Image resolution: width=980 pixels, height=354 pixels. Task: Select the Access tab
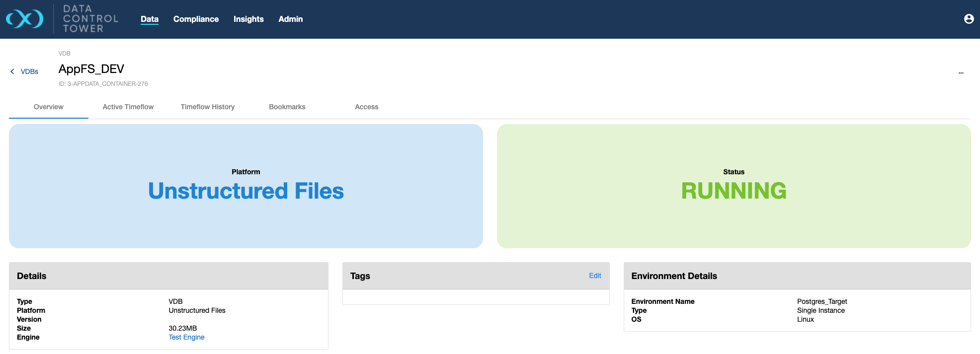(x=366, y=107)
